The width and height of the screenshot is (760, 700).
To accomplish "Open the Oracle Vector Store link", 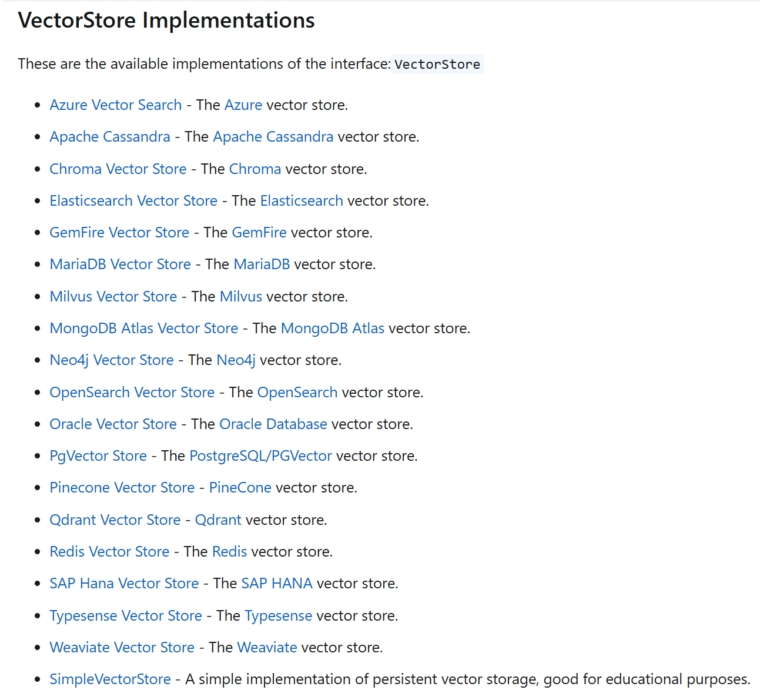I will (x=113, y=424).
